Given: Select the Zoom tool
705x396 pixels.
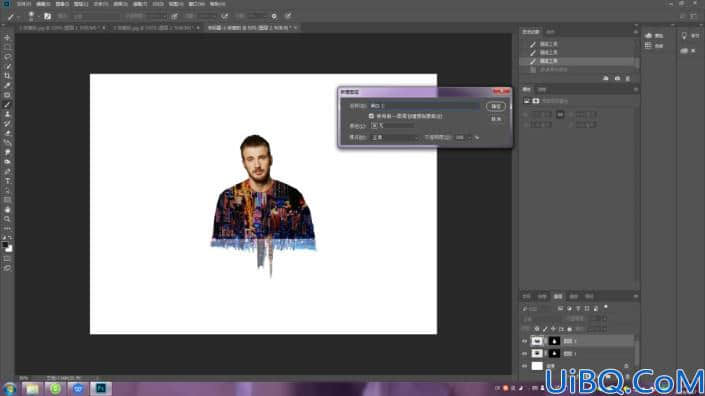Looking at the screenshot, I should pos(7,219).
